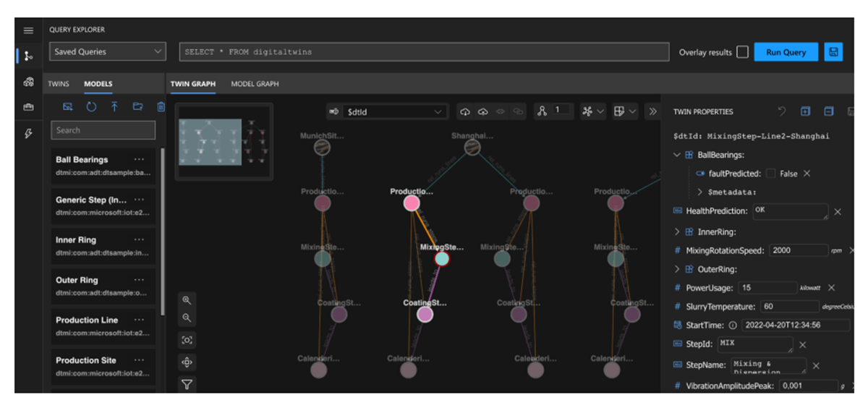
Task: Open options menu for Ball Bearings model
Action: coord(139,160)
